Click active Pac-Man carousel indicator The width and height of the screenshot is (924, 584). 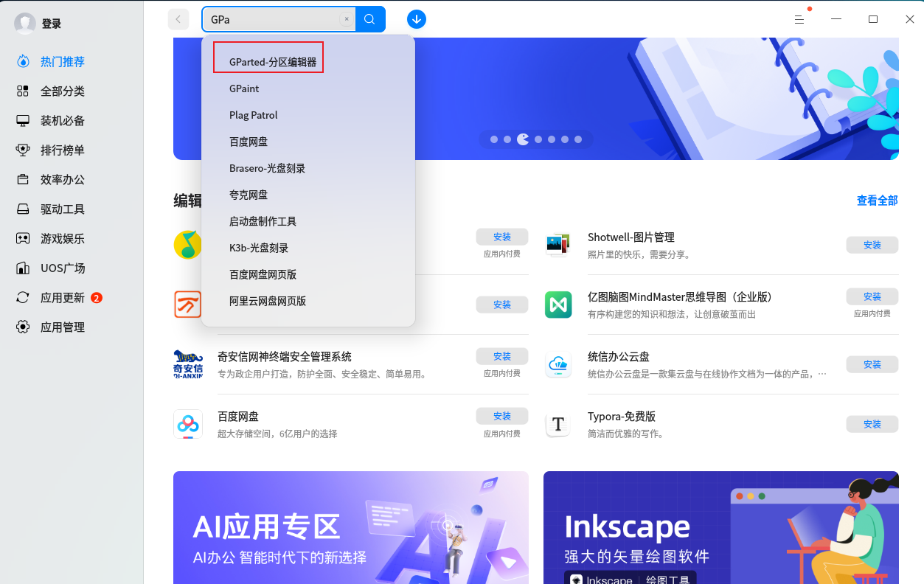click(523, 139)
